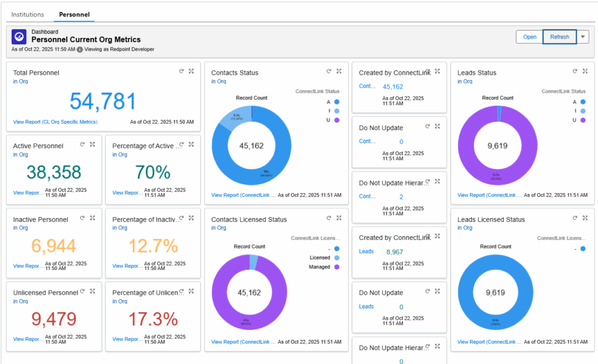Refresh the Inactive Personnel metric tile
The image size is (598, 364).
(83, 216)
